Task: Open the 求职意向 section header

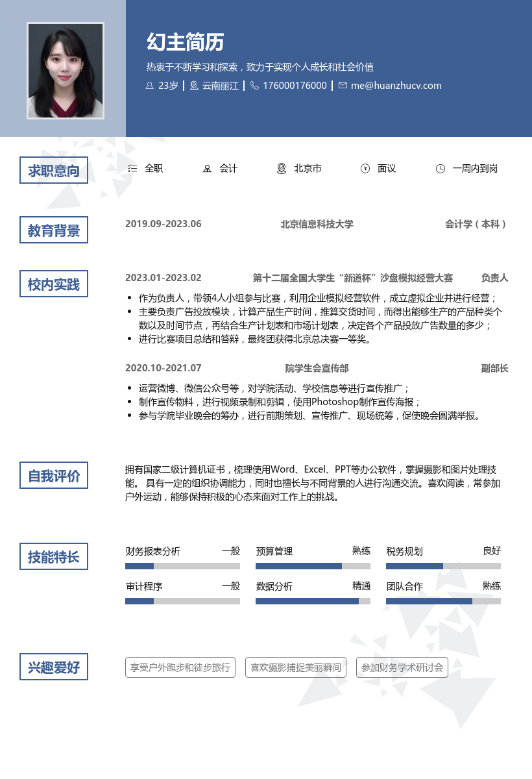Action: click(x=54, y=170)
